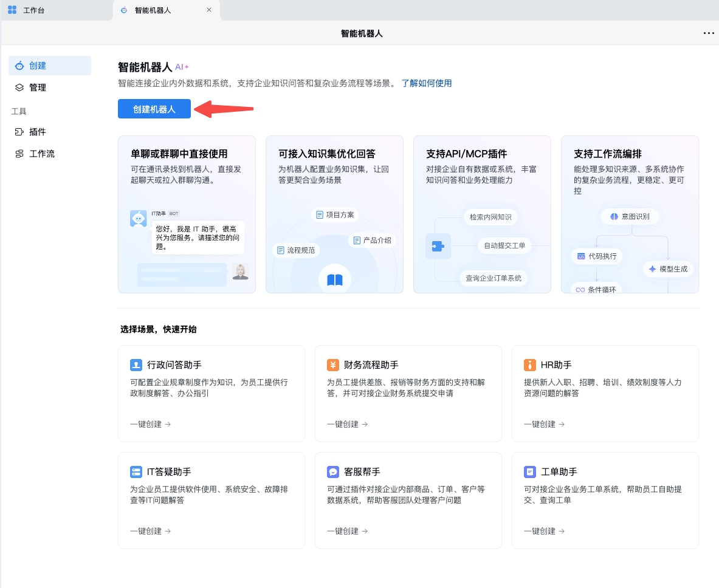Click the 自动提交工单 chip
The width and height of the screenshot is (719, 588).
click(504, 245)
